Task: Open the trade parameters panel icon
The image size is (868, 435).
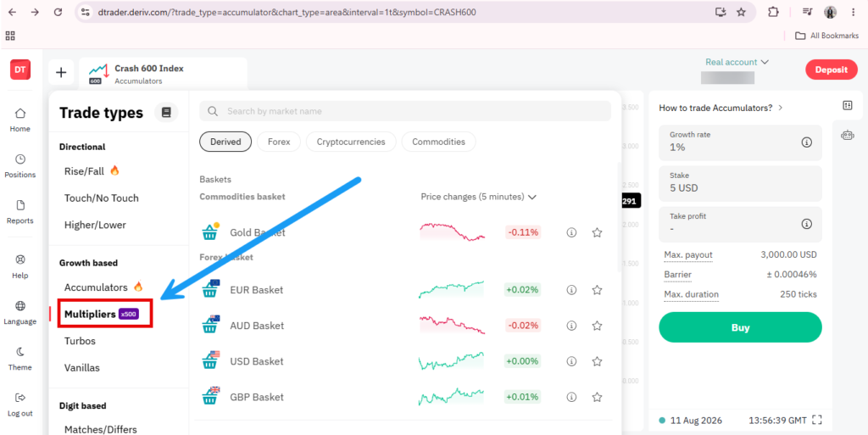Action: [848, 105]
